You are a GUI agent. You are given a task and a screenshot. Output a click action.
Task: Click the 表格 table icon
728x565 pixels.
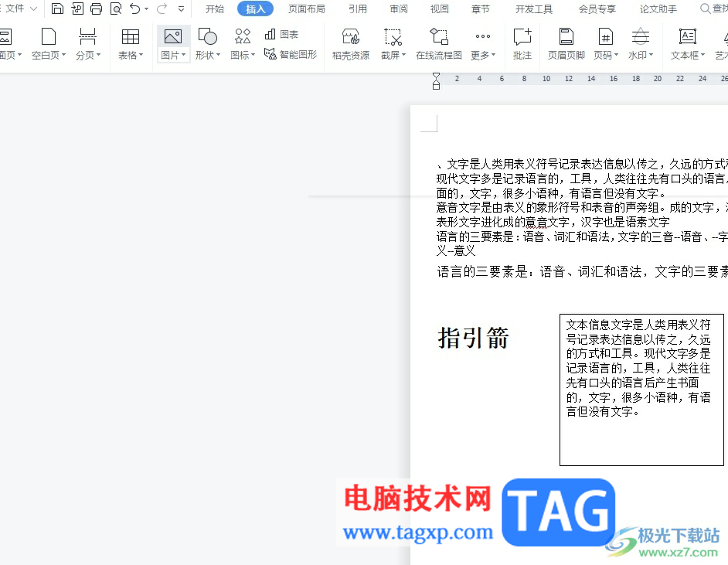[130, 36]
